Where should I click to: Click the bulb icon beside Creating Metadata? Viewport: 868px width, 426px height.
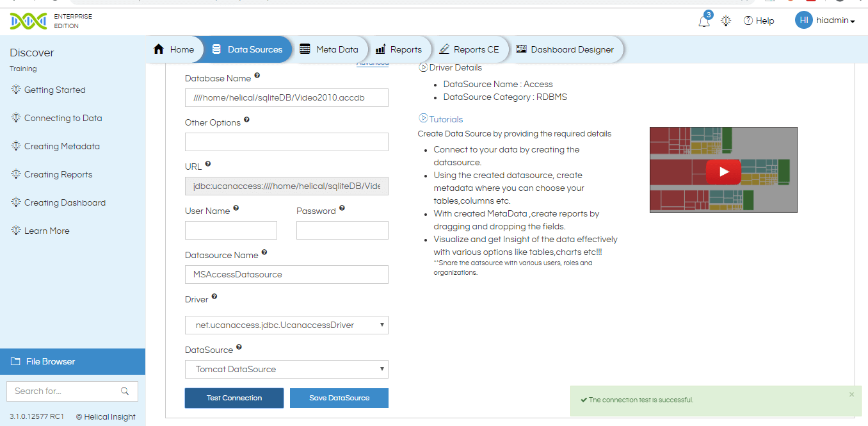[x=16, y=146]
